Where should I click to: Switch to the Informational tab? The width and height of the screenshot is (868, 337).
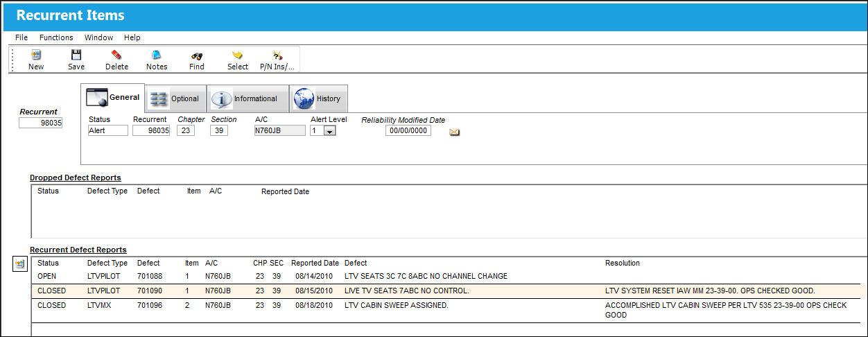[x=248, y=98]
